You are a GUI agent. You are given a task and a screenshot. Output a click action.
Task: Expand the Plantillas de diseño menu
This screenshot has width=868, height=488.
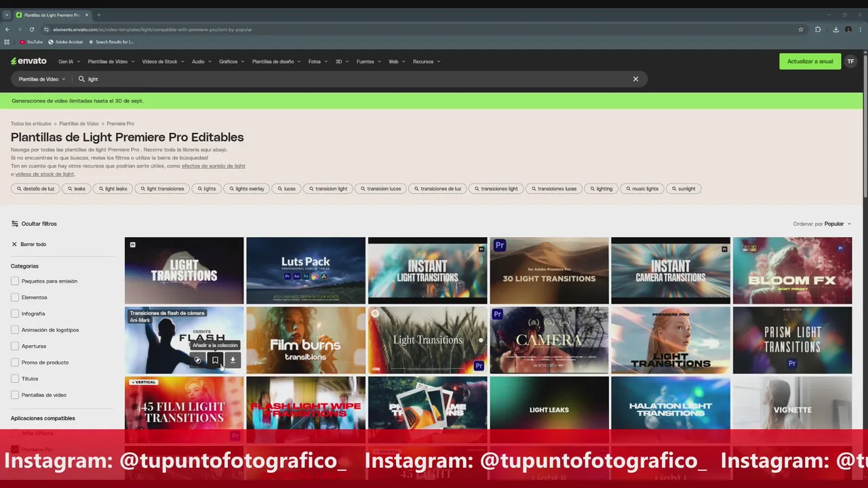[x=276, y=62]
